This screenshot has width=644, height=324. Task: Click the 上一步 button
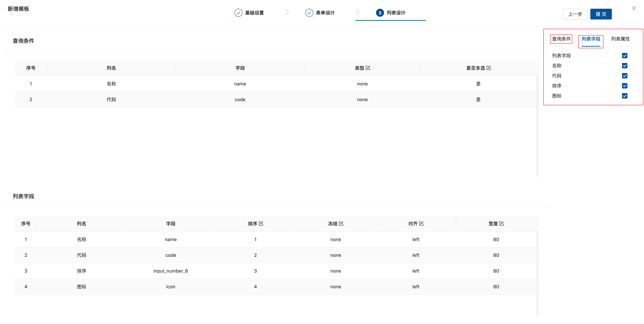(x=575, y=14)
